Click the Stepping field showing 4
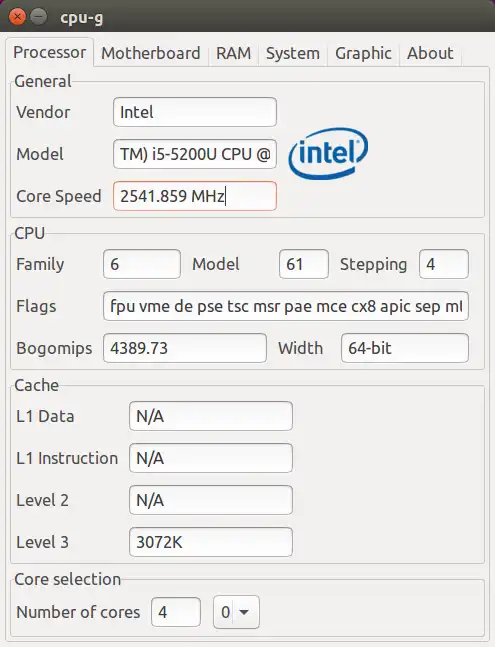This screenshot has width=495, height=647. (x=444, y=264)
